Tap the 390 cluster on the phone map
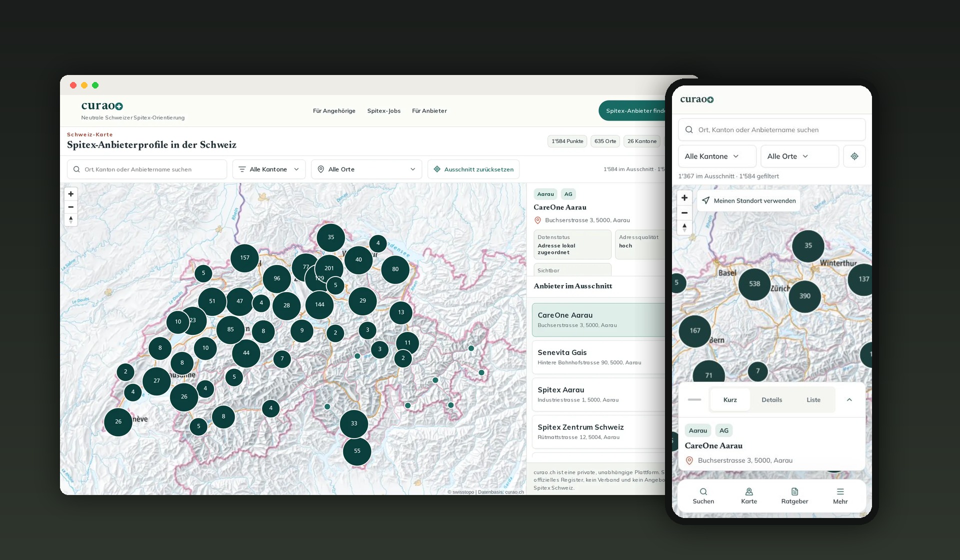Screen dimensions: 960x560 coord(805,296)
